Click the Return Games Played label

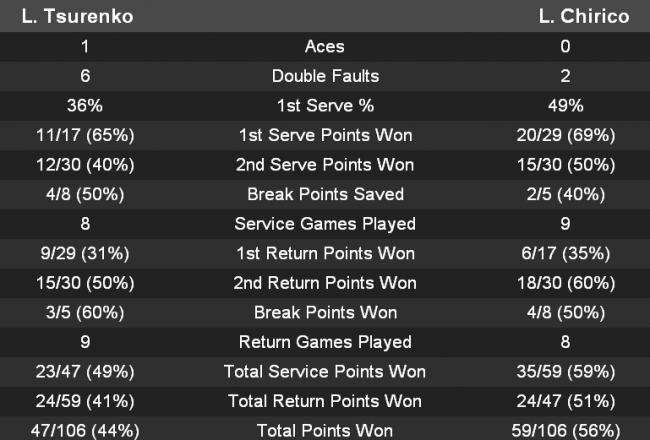pos(324,342)
